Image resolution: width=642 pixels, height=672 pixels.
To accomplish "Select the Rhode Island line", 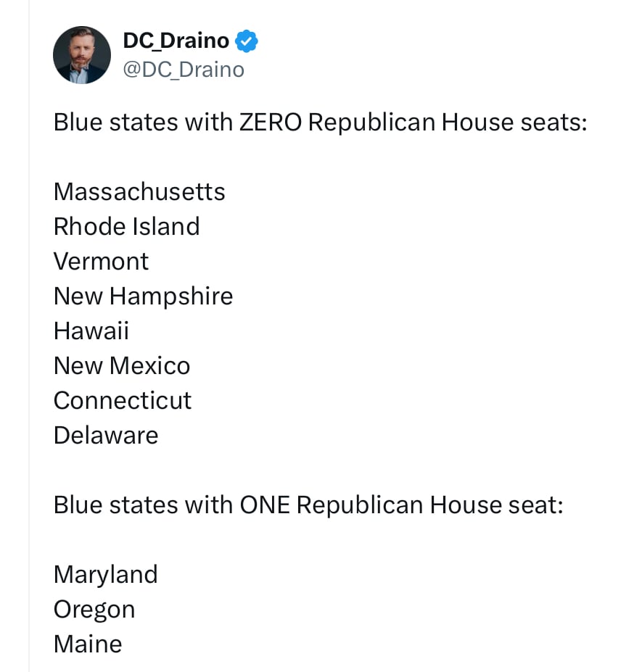I will (x=126, y=227).
